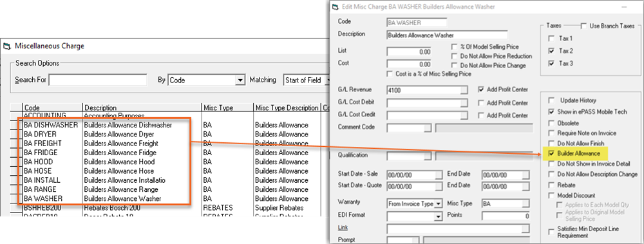Click the Cost amount field
This screenshot has height=244, width=644.
coord(410,64)
